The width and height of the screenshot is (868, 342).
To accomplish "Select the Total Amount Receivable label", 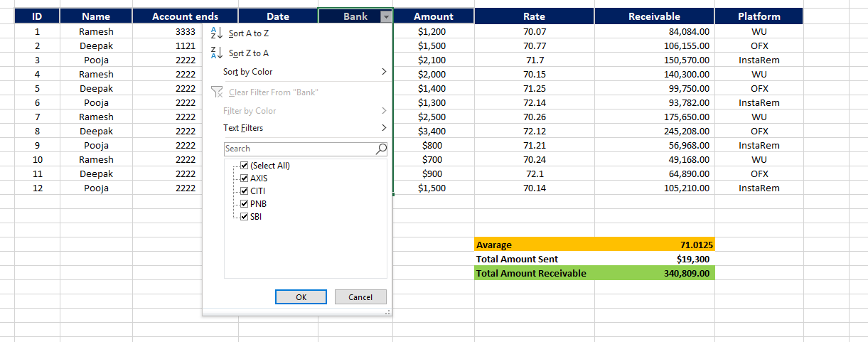I will pos(534,273).
